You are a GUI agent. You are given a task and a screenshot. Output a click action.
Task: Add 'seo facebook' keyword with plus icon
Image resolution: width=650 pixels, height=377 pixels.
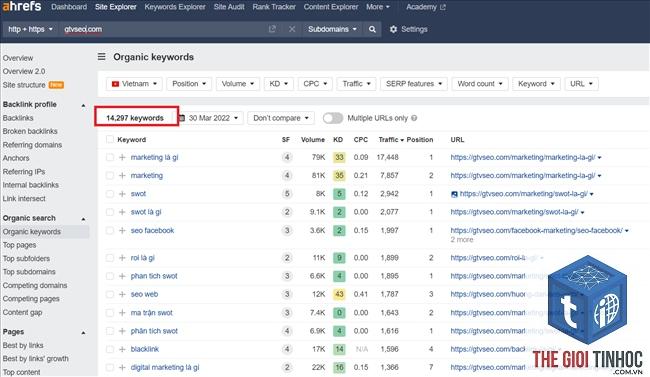click(x=122, y=231)
